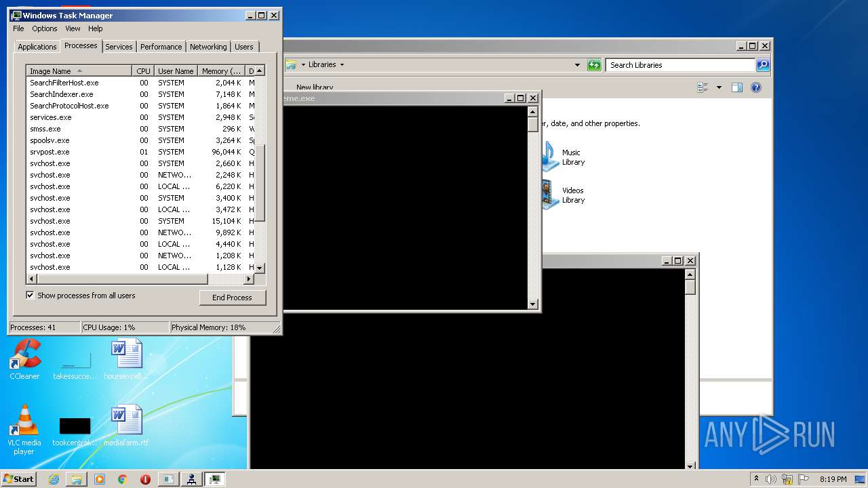Select the hoursexcell Word document desktop icon
This screenshot has width=868, height=488.
click(126, 359)
